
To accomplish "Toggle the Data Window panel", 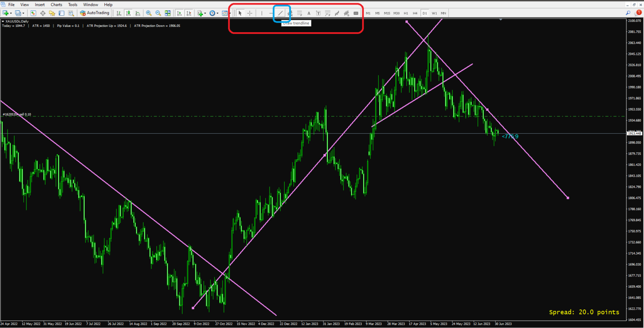I will pos(61,13).
